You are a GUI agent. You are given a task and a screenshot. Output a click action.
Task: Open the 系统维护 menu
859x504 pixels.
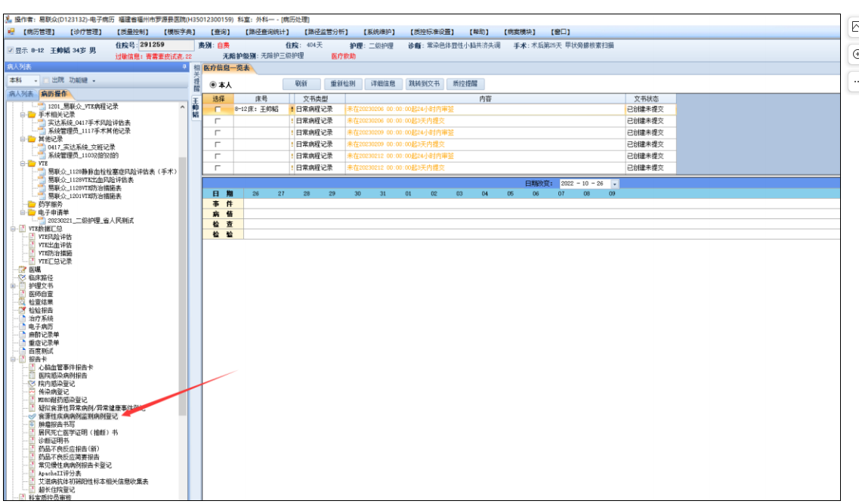[379, 32]
